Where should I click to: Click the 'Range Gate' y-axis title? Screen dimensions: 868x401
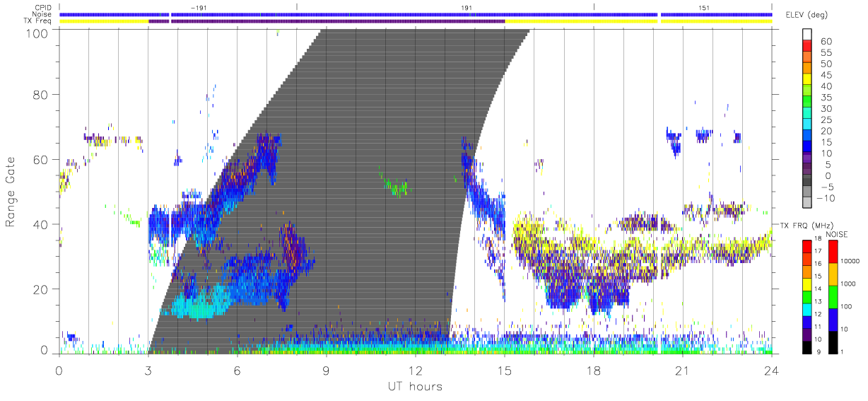pos(11,192)
